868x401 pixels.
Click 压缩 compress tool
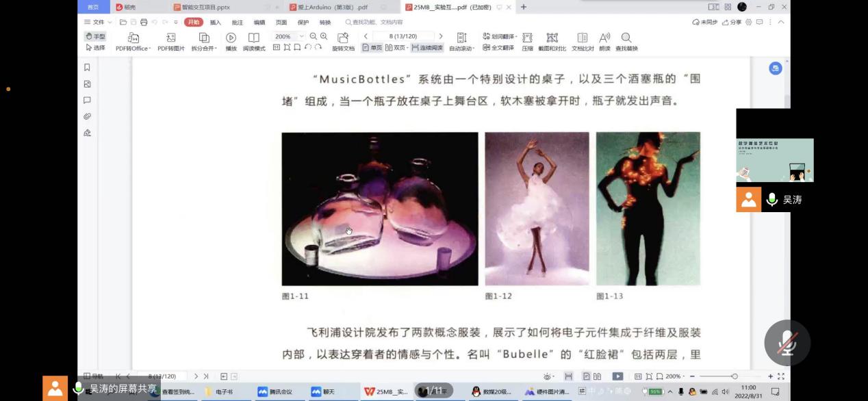[x=528, y=42]
